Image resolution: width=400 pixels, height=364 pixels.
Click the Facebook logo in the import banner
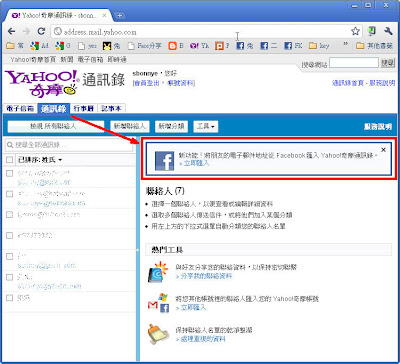(164, 161)
